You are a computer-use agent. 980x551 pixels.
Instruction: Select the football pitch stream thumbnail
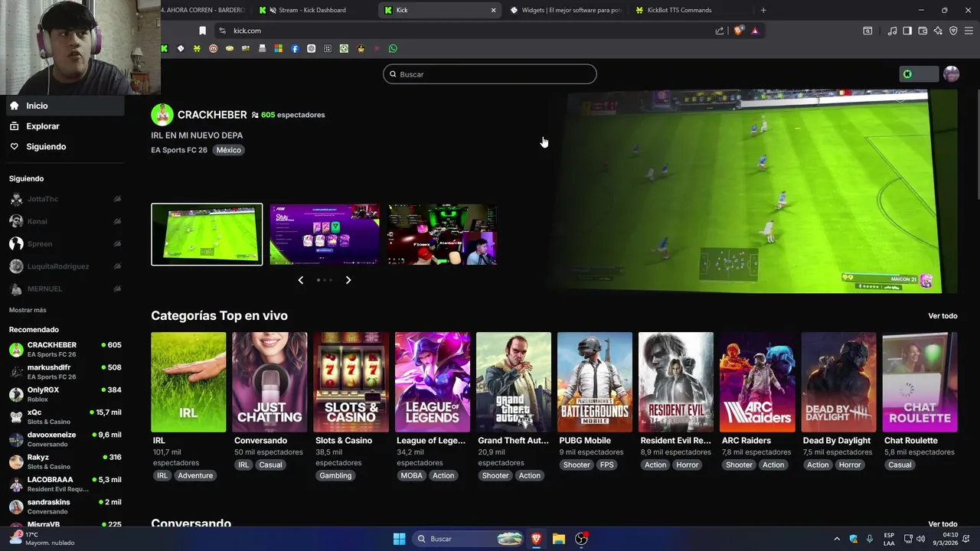pyautogui.click(x=207, y=234)
